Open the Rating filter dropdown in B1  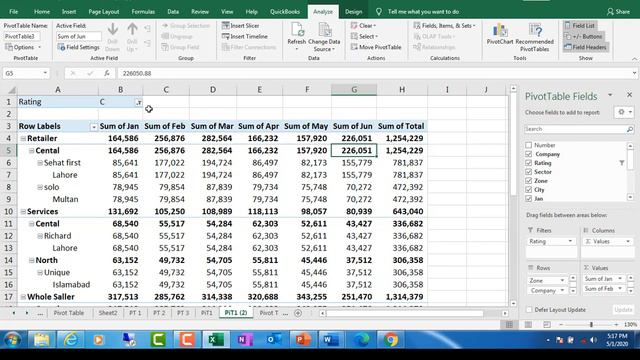tap(139, 102)
